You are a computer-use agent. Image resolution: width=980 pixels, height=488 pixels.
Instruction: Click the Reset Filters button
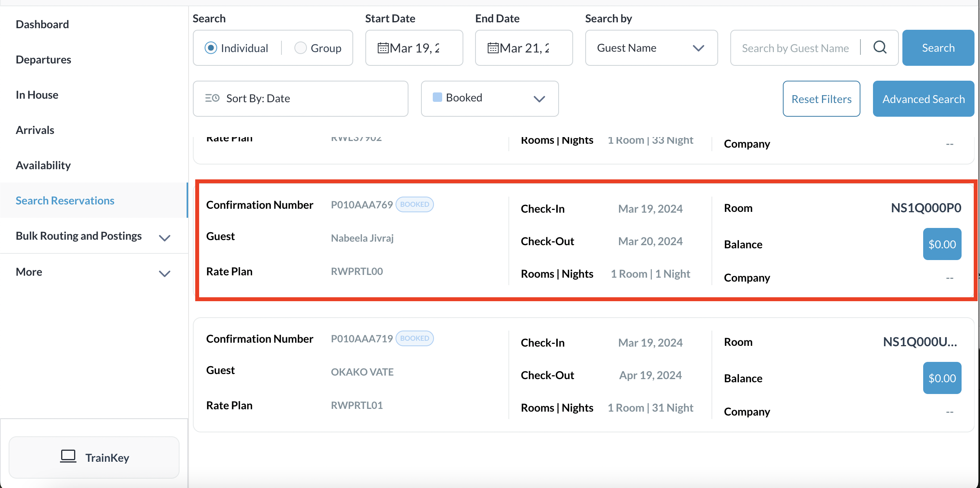821,99
